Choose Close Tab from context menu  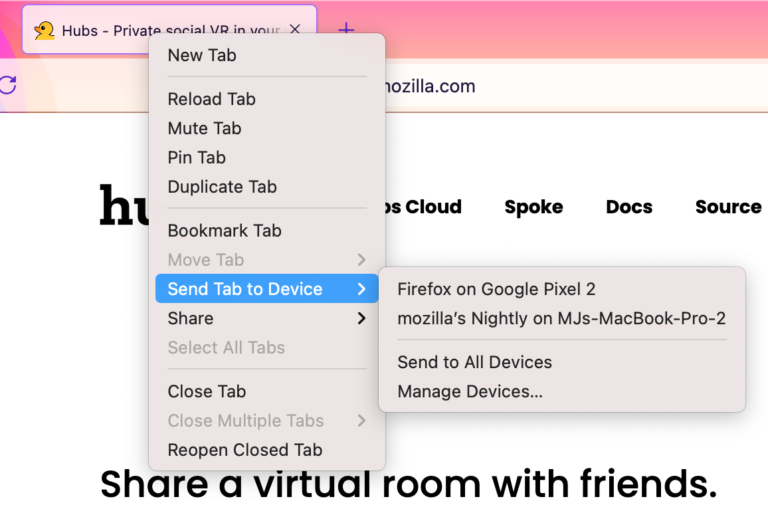tap(207, 391)
